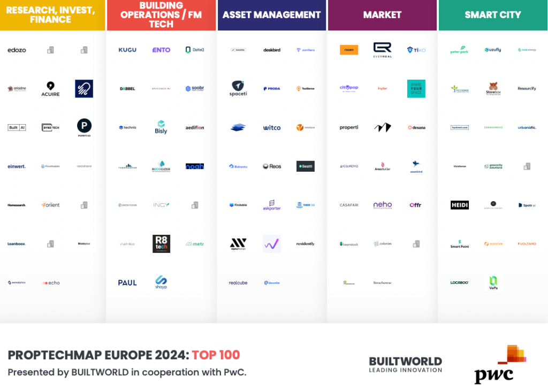Open the Research, Invest, Finance header

(52, 15)
